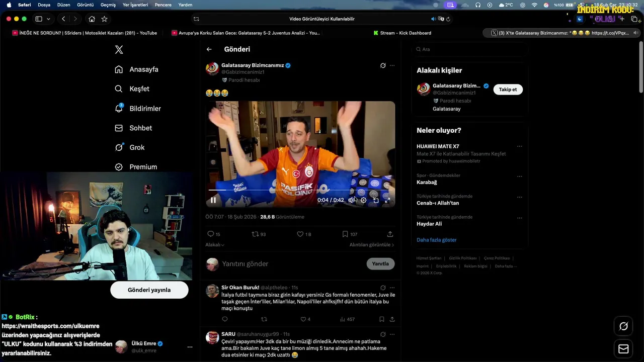Go to Anasayfa in X sidebar
Image resolution: width=644 pixels, height=362 pixels.
pos(136,69)
